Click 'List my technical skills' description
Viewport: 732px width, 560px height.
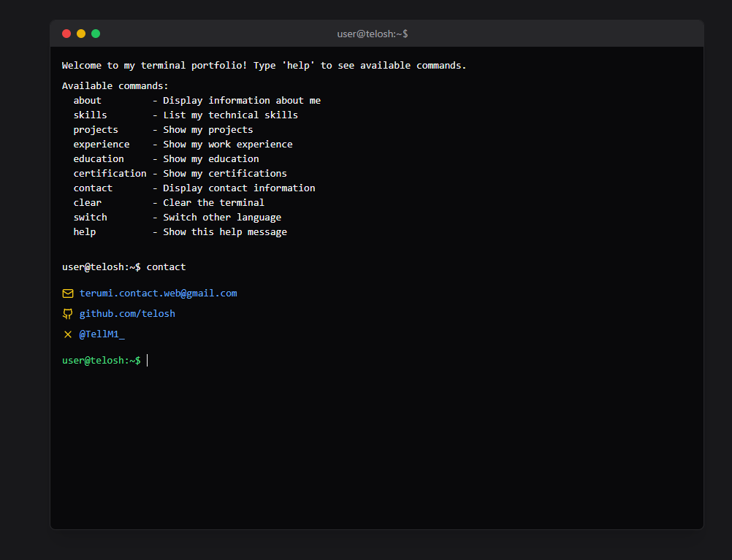(x=231, y=115)
